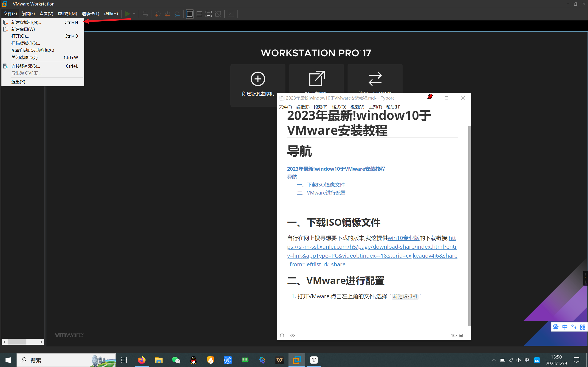
Task: Open Typora's 格式(O) menu
Action: 339,107
